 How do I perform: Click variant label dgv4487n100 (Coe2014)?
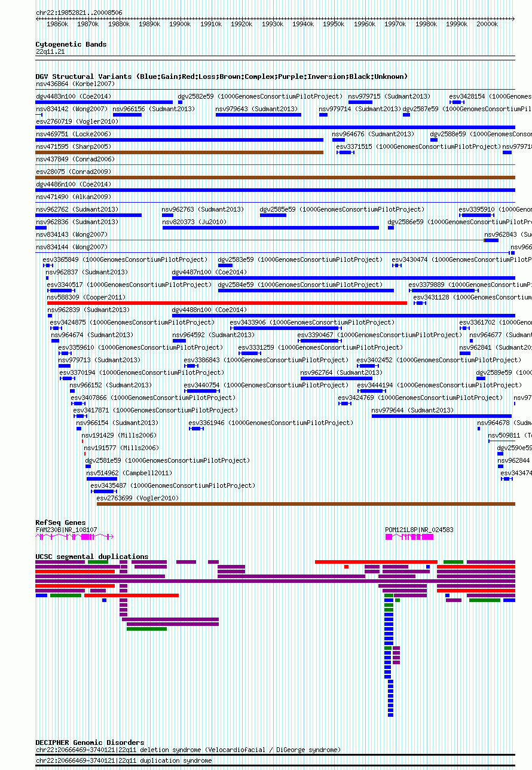[209, 272]
